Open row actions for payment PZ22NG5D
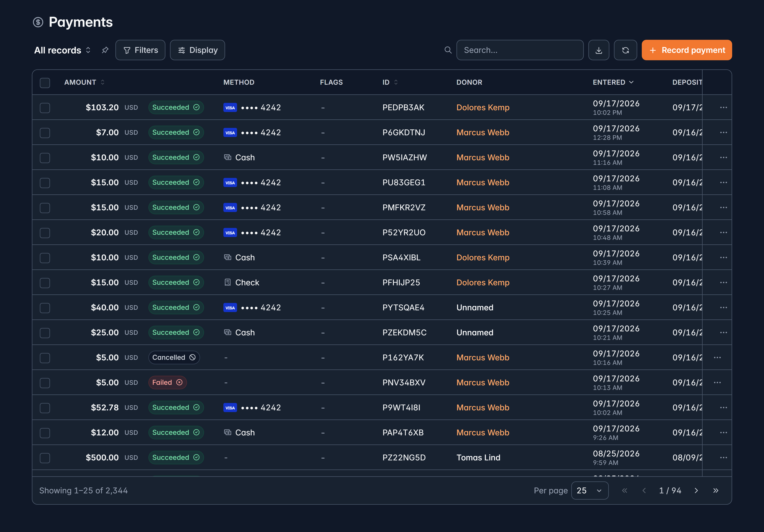The height and width of the screenshot is (532, 764). [x=723, y=458]
